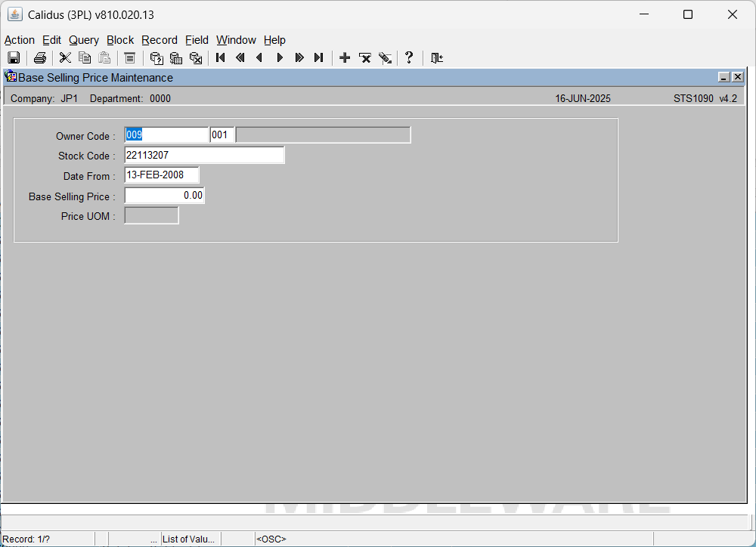Minimize the Base Selling Price Maintenance form

click(x=723, y=77)
